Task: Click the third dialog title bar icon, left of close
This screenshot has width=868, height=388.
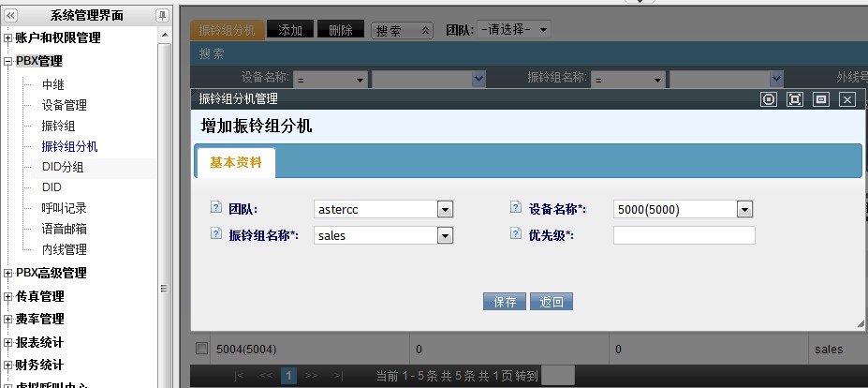Action: point(821,99)
